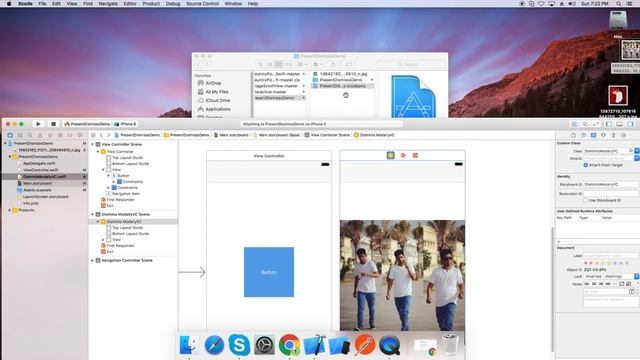Go forward in editor history arrow
This screenshot has width=640, height=360.
click(109, 135)
